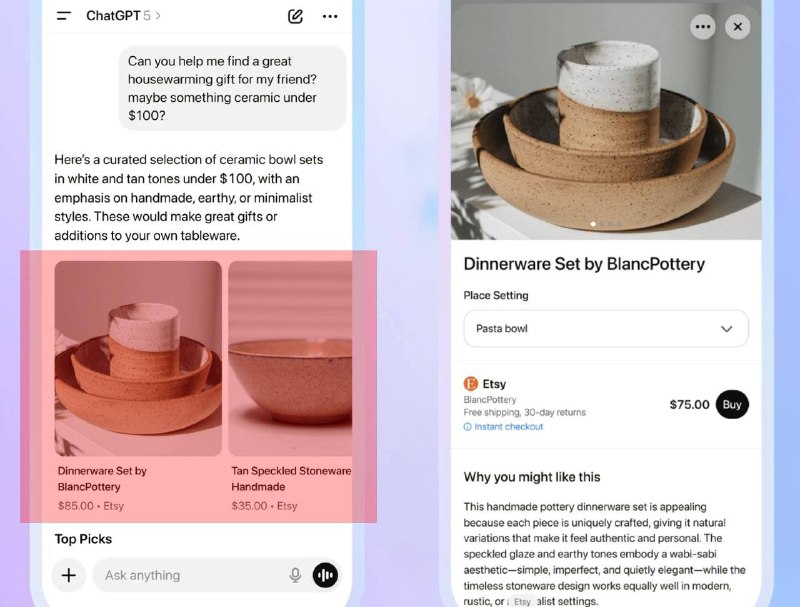The height and width of the screenshot is (607, 800).
Task: Select Tan Speckled Stoneware Handmade title
Action: pos(291,478)
